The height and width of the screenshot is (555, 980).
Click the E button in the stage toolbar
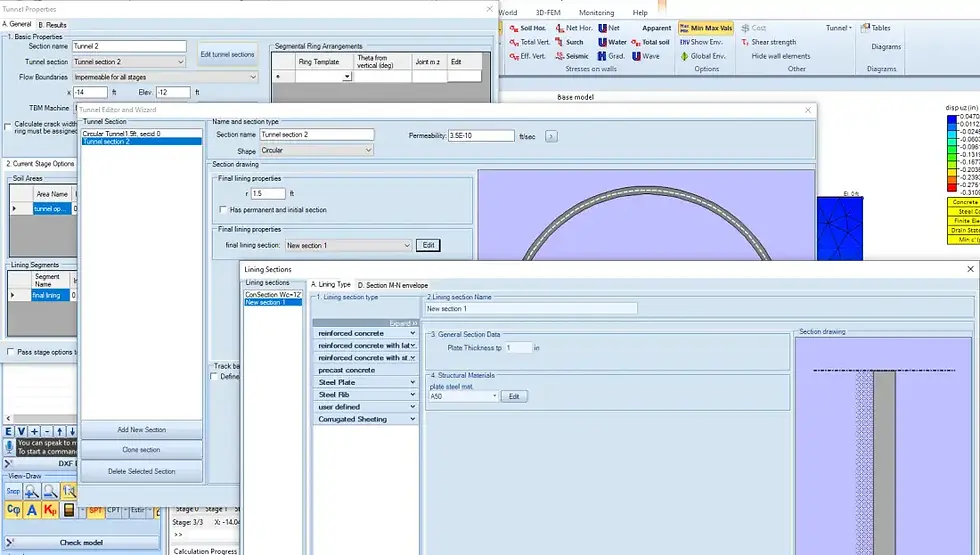[9, 431]
